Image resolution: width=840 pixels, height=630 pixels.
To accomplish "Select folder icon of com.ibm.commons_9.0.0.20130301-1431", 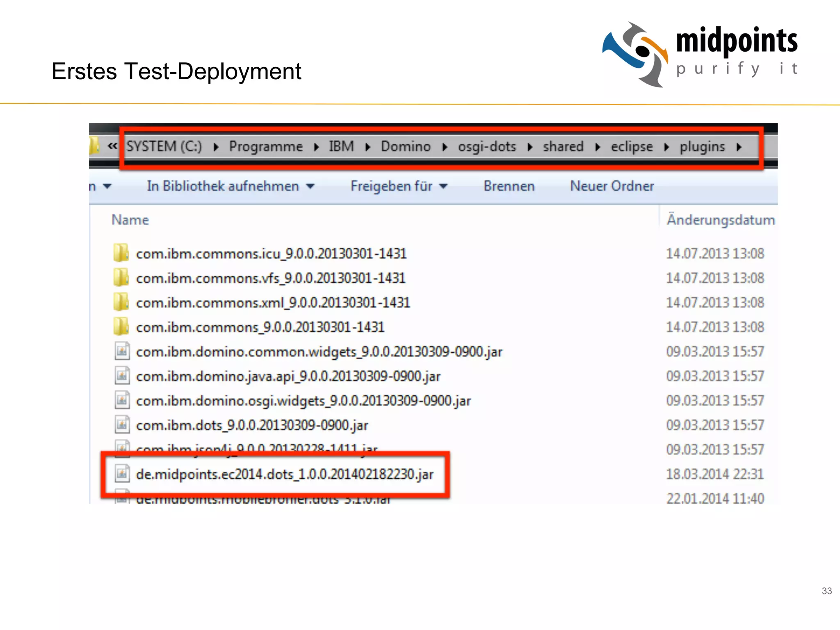I will tap(121, 326).
